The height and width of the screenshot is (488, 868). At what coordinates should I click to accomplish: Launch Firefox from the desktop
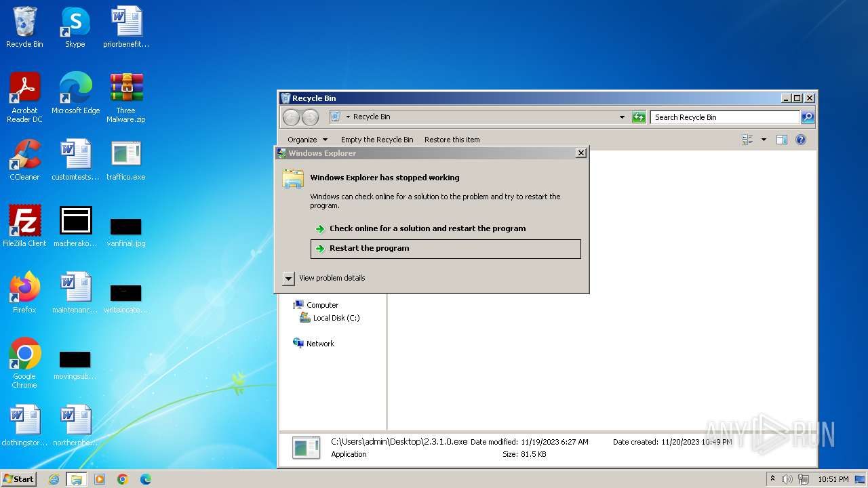pos(24,293)
